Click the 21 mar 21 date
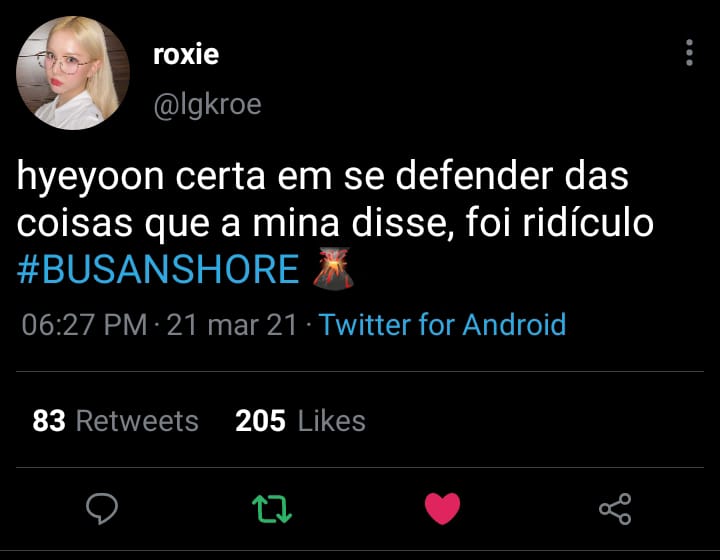Viewport: 720px width, 560px height. coord(232,325)
